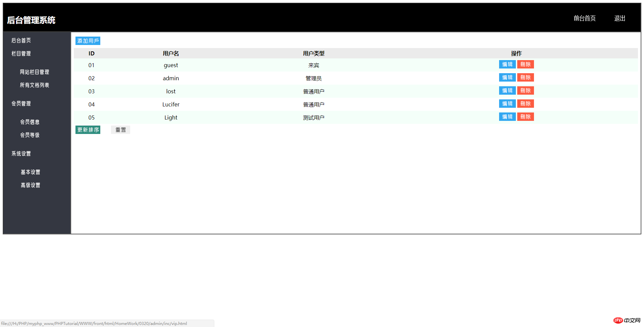
Task: Click the user type cell 来宾
Action: 314,65
